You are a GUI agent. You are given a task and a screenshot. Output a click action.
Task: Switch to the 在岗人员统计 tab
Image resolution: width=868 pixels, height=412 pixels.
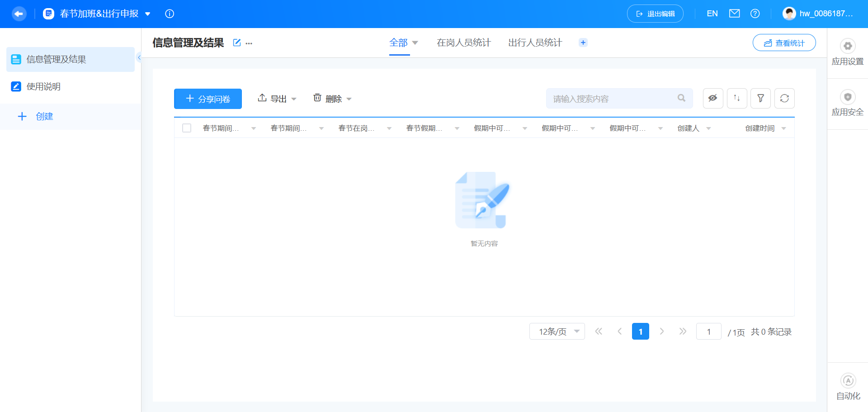tap(463, 43)
